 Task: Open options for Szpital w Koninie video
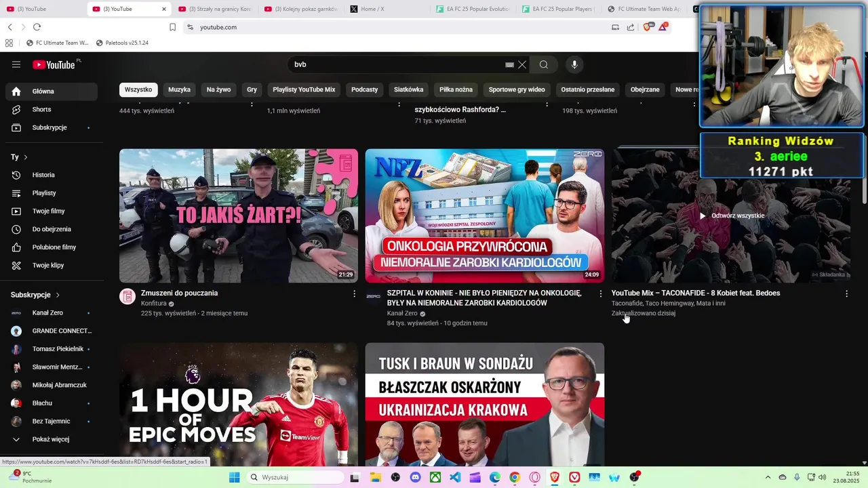point(600,293)
